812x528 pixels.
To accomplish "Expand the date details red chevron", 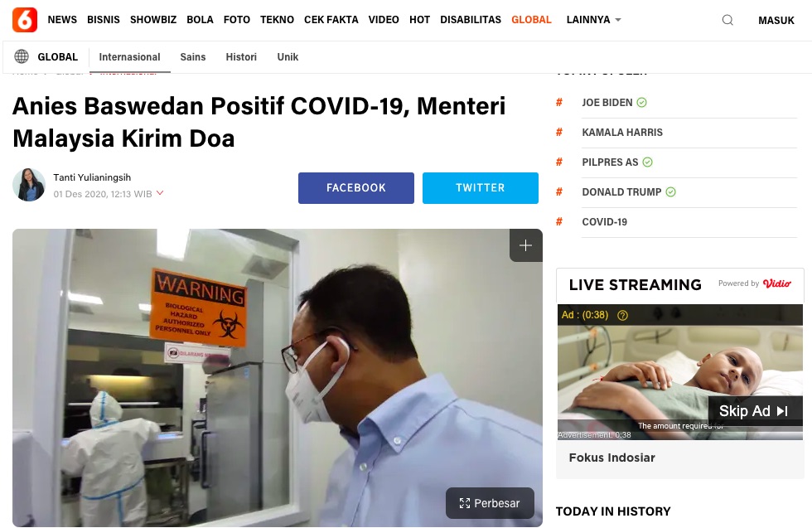I will (x=160, y=193).
